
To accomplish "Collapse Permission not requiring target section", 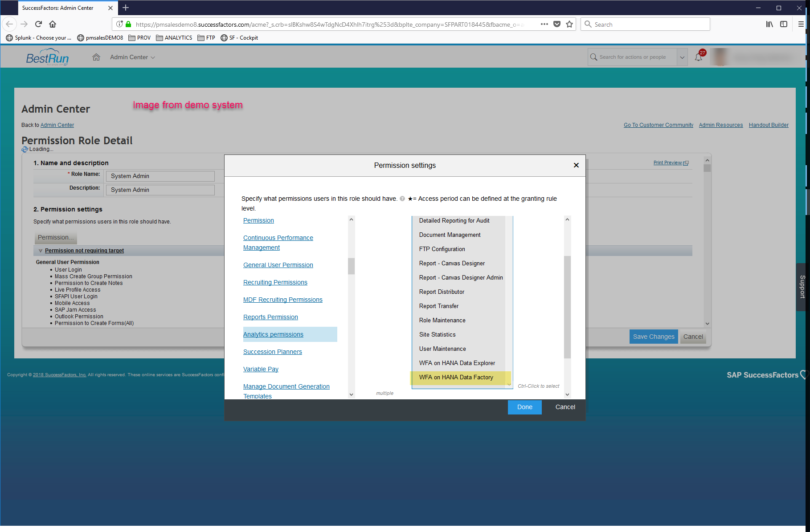I will pyautogui.click(x=41, y=251).
